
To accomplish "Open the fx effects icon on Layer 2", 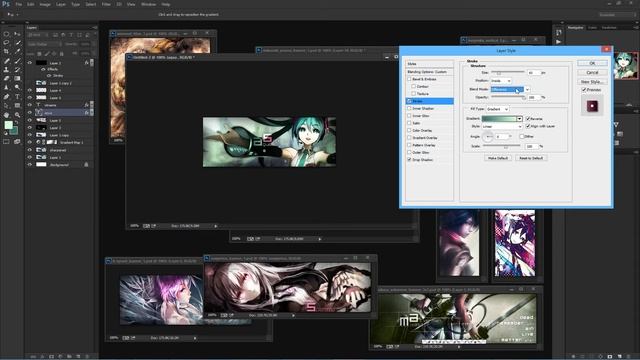I will pos(87,63).
